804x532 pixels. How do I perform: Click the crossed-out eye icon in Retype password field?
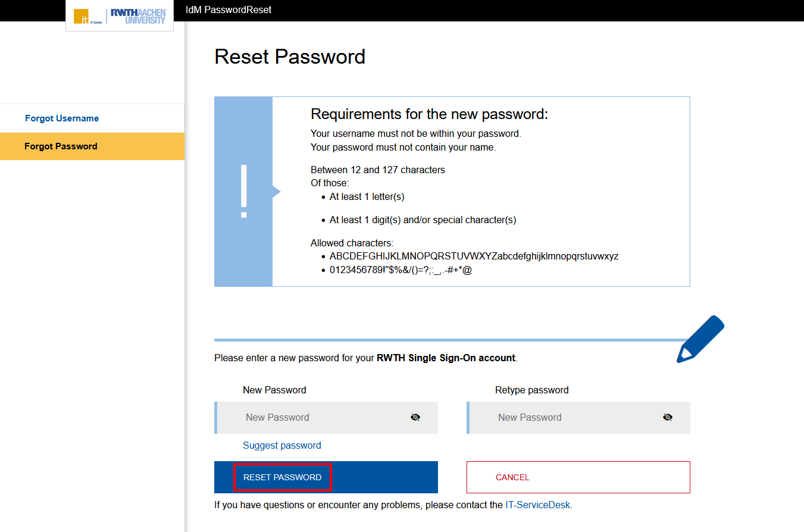coord(668,417)
